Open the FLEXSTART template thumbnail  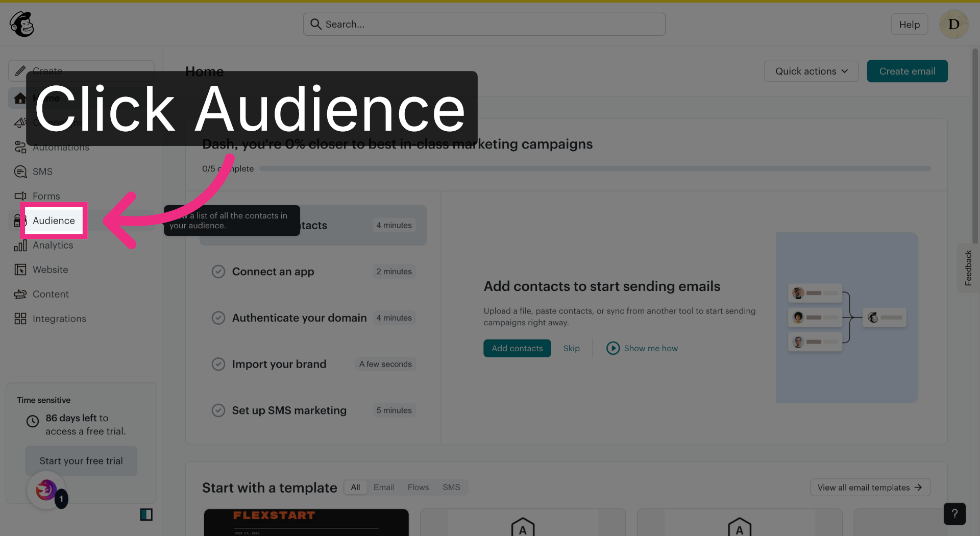(x=306, y=522)
